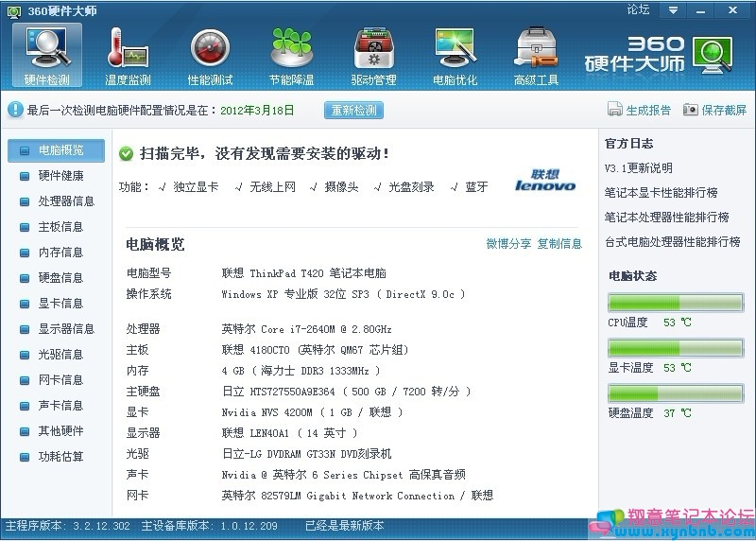Viewport: 756px width, 541px height.
Task: Click the 摄像头 feature label
Action: (341, 187)
